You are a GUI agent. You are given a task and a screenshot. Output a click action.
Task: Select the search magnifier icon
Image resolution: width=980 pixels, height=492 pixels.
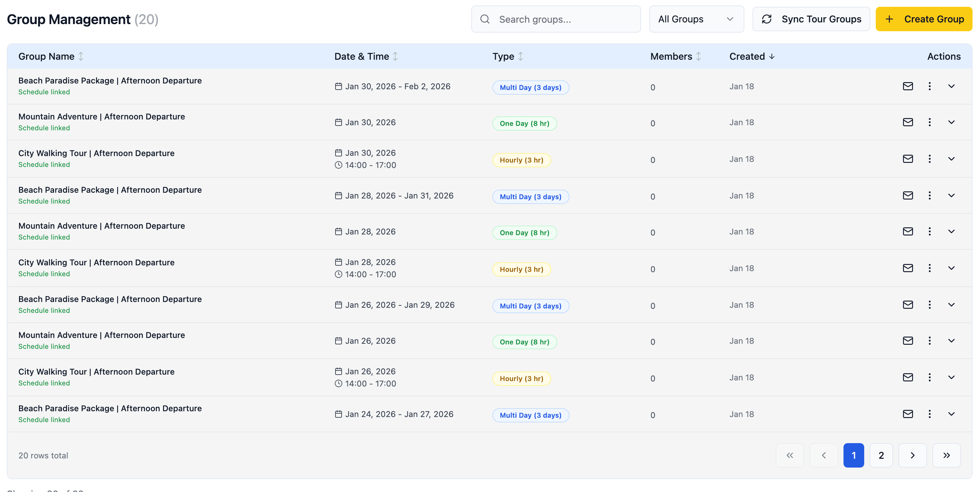point(485,19)
